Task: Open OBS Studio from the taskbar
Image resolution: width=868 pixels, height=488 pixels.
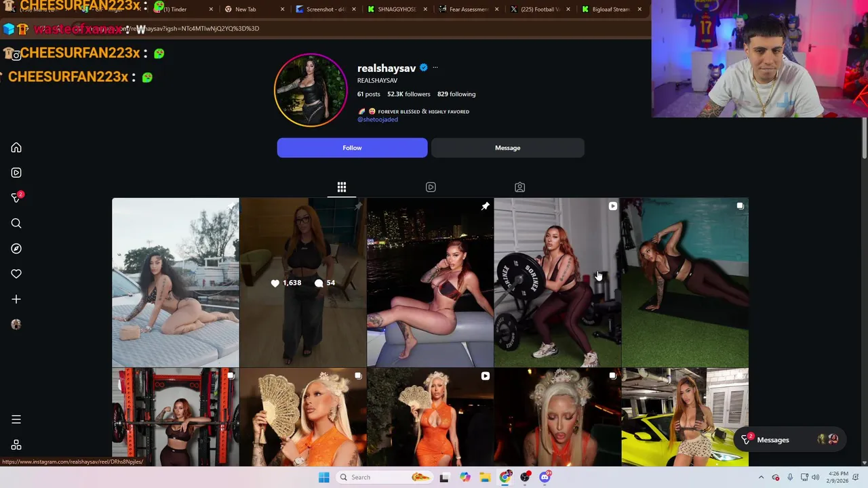Action: pyautogui.click(x=525, y=477)
